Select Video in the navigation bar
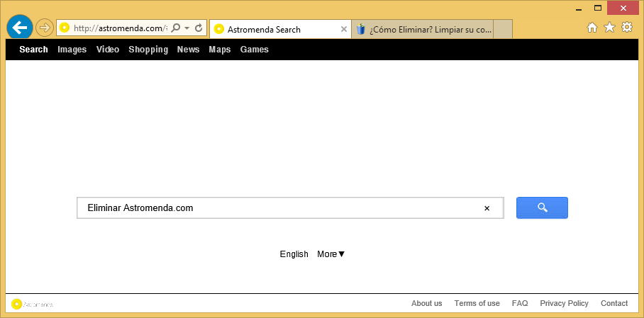644x318 pixels. tap(108, 50)
